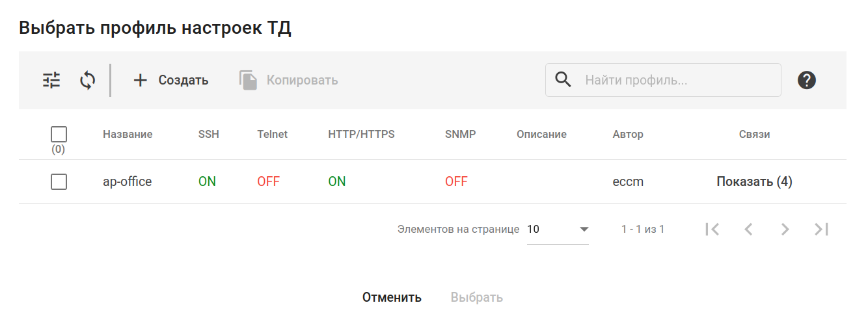
Task: Sort by Автор column header
Action: [x=628, y=135]
